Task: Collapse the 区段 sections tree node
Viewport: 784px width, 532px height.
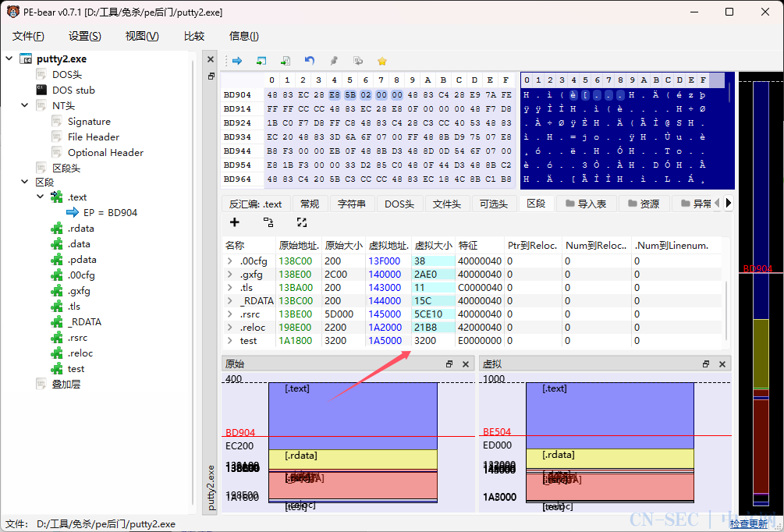Action: click(25, 182)
